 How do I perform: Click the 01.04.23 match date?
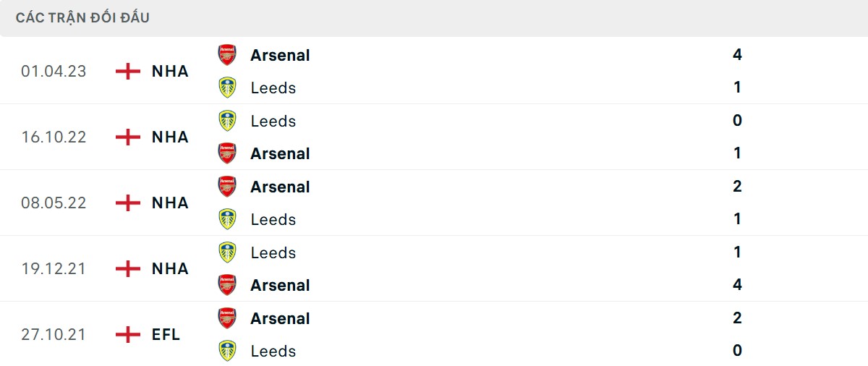[x=54, y=71]
